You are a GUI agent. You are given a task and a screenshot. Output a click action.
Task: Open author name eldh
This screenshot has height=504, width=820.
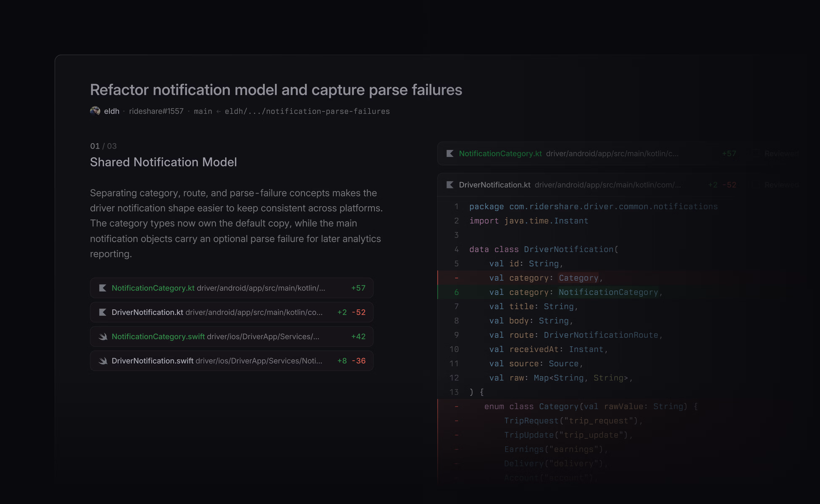[x=112, y=111]
